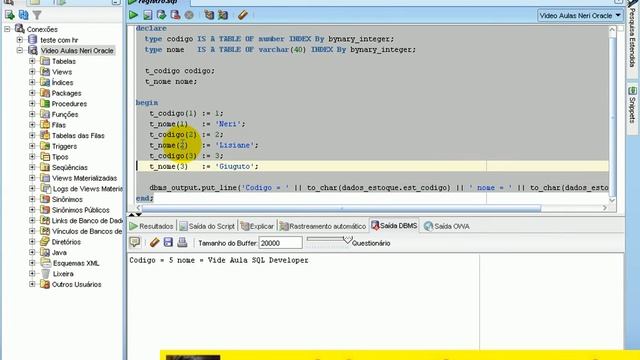The image size is (640, 360).
Task: Click the Rollback toolbar icon
Action: point(176,15)
